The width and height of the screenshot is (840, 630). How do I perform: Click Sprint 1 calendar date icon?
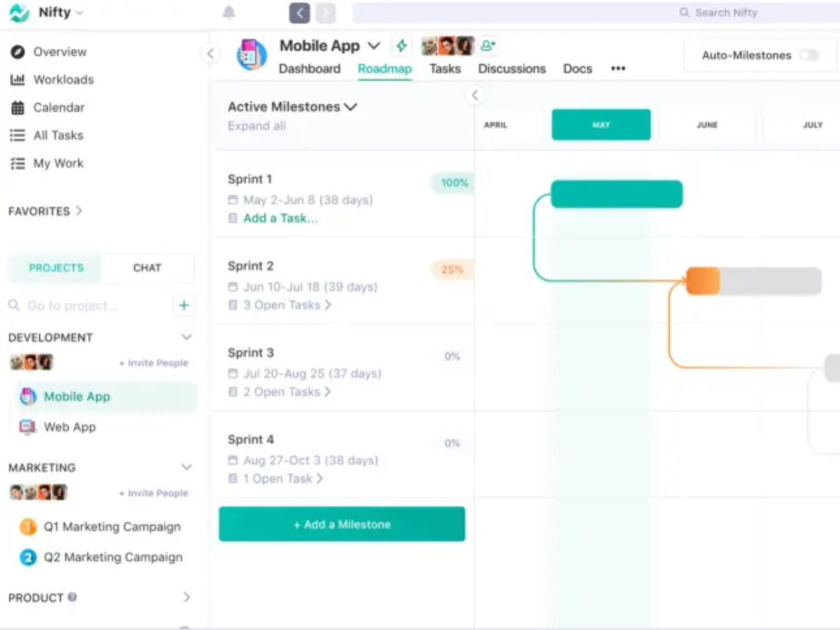coord(233,200)
